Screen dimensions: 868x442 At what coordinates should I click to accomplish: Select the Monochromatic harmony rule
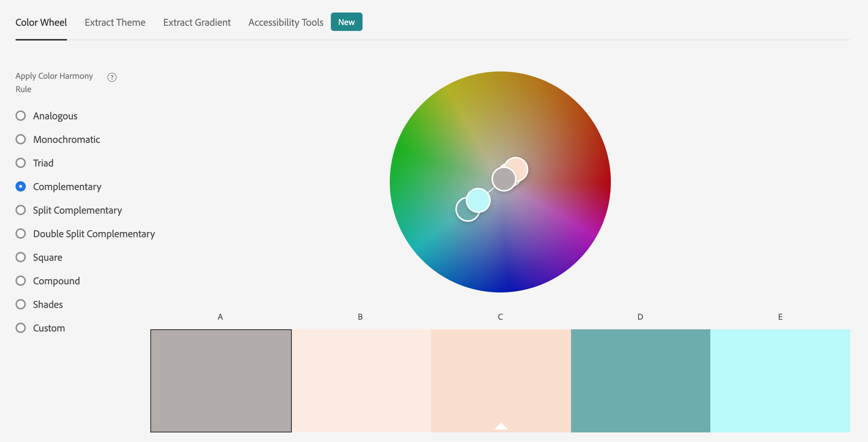click(21, 139)
